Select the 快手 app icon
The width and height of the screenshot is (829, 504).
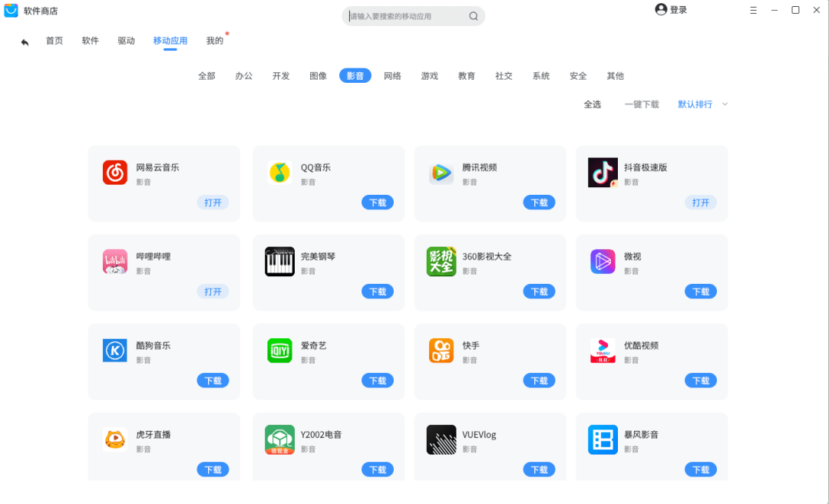click(x=441, y=351)
